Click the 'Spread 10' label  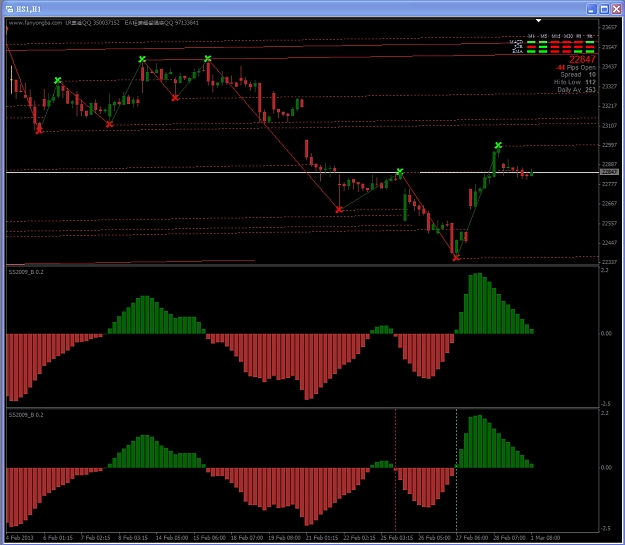(578, 75)
